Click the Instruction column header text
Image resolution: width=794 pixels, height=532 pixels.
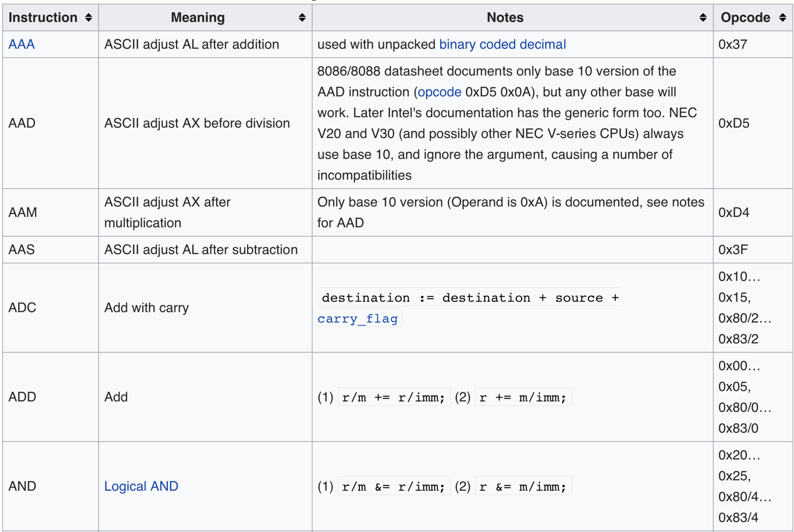tap(43, 17)
